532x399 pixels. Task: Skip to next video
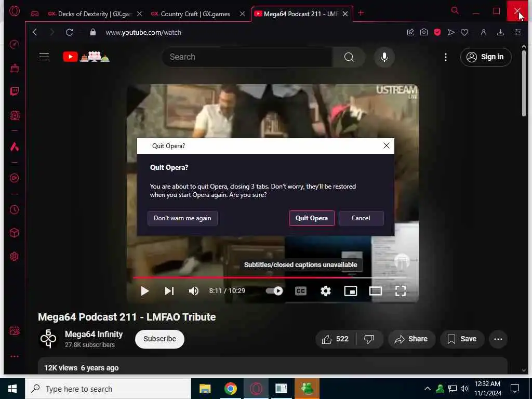point(169,291)
